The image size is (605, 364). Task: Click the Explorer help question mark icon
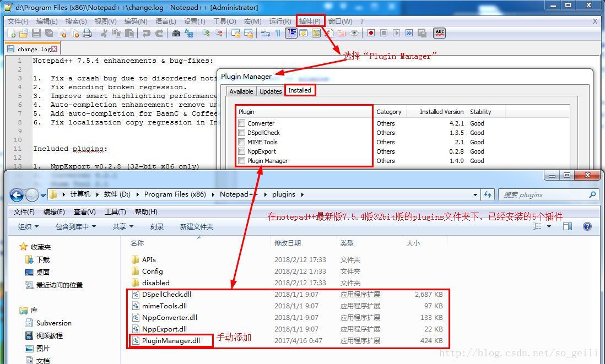[587, 226]
